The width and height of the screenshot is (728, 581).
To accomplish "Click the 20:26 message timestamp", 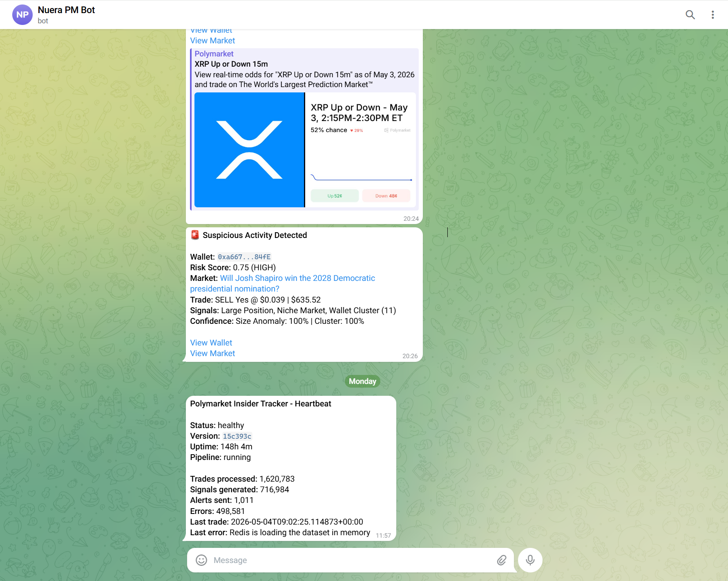I will pyautogui.click(x=410, y=356).
